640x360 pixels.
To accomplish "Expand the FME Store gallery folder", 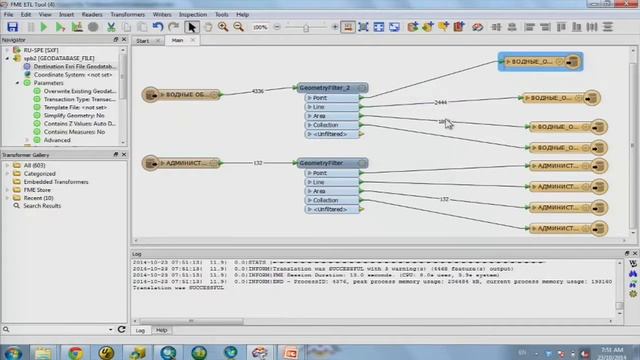I will coord(7,190).
